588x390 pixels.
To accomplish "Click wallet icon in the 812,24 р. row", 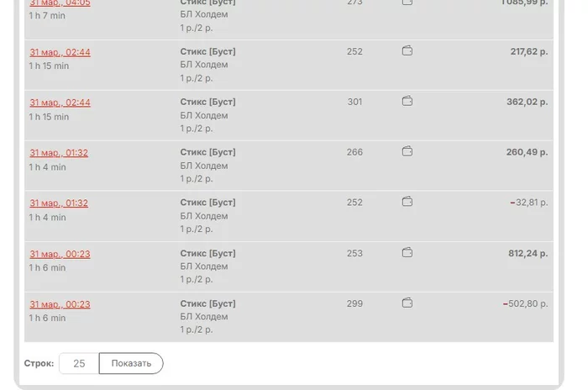I will pyautogui.click(x=407, y=253).
